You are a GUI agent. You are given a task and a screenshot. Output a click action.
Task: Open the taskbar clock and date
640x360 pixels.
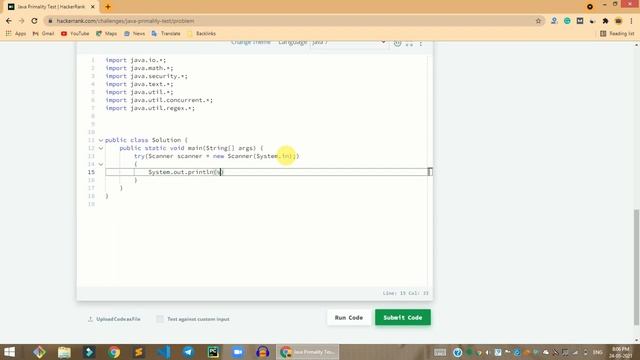[x=621, y=352]
